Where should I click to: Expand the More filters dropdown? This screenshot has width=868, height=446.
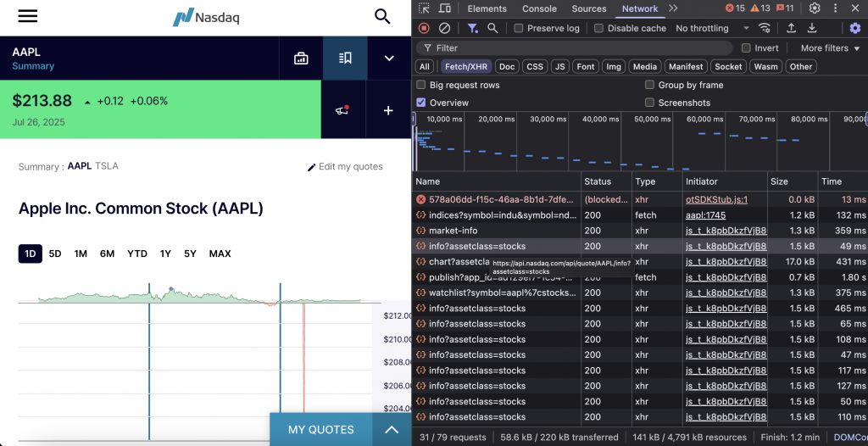tap(829, 48)
